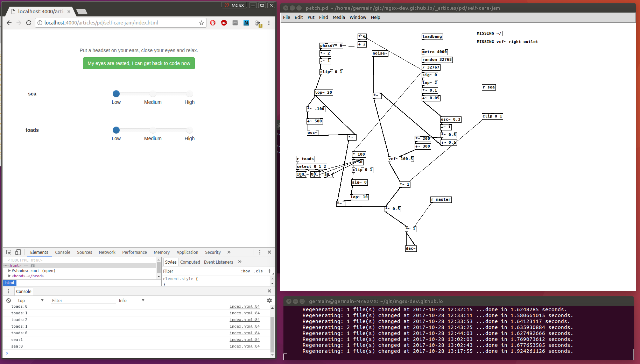Viewport: 640px width, 364px height.
Task: Click the blue M extension icon
Action: (x=246, y=23)
